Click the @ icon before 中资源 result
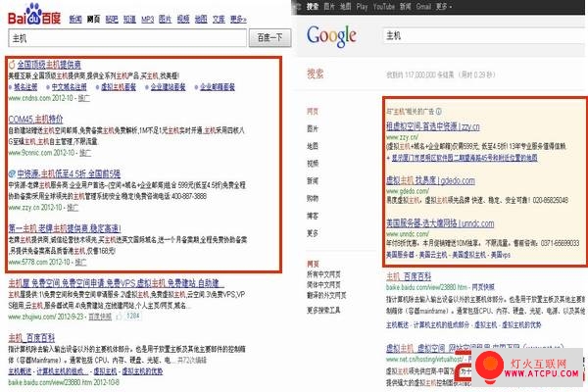 (x=12, y=173)
